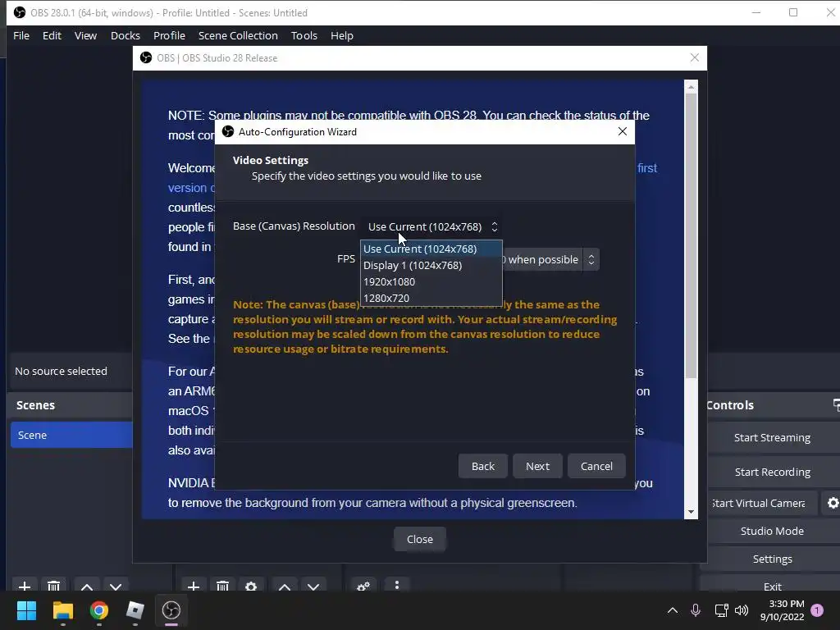Open the Docks menu
Viewport: 840px width, 630px height.
126,35
